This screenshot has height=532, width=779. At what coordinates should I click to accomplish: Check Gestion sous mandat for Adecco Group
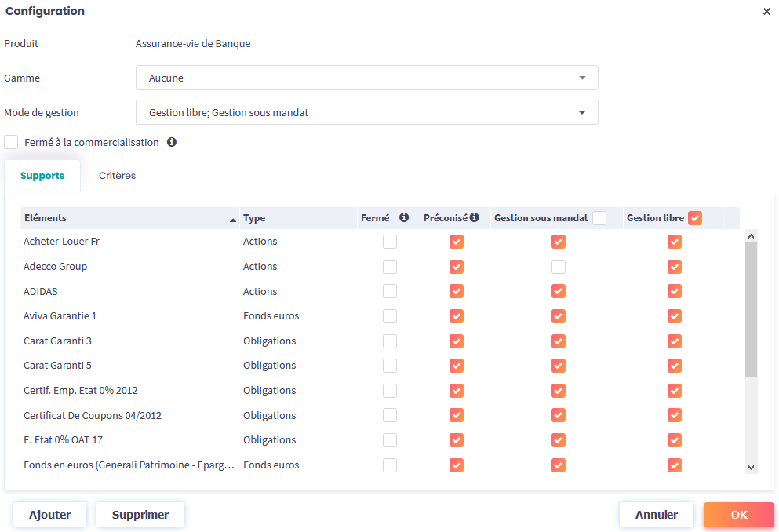pos(558,267)
